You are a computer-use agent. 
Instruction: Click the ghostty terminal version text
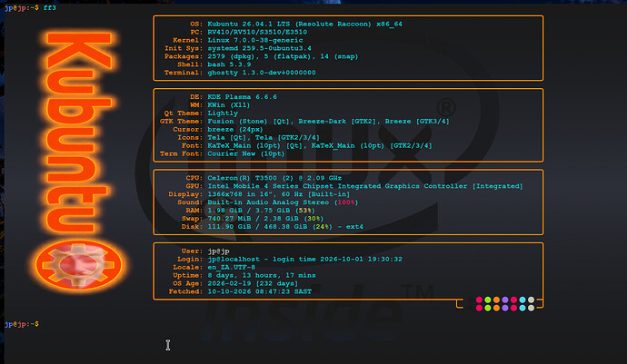[x=262, y=73]
